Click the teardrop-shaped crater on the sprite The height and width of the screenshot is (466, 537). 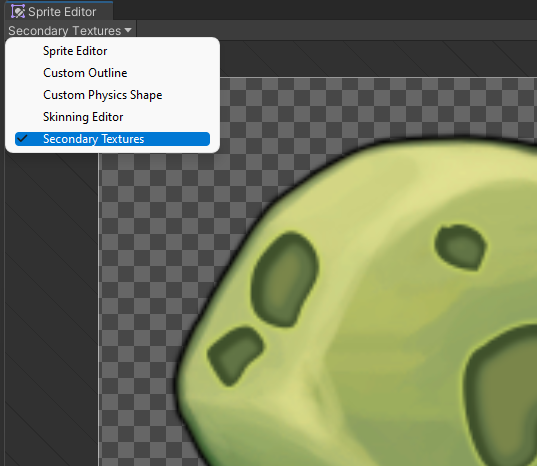coord(461,247)
